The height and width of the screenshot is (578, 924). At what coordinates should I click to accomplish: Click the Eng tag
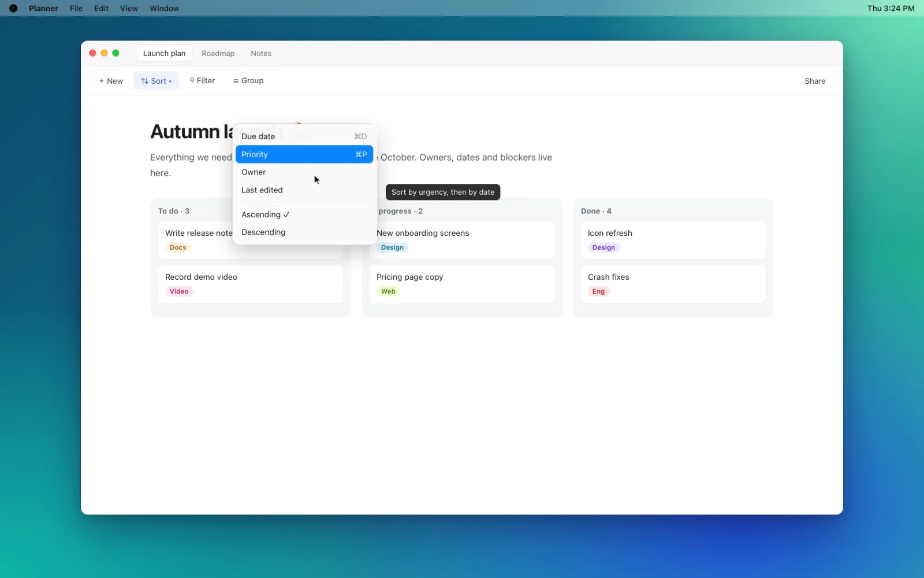[x=598, y=291]
